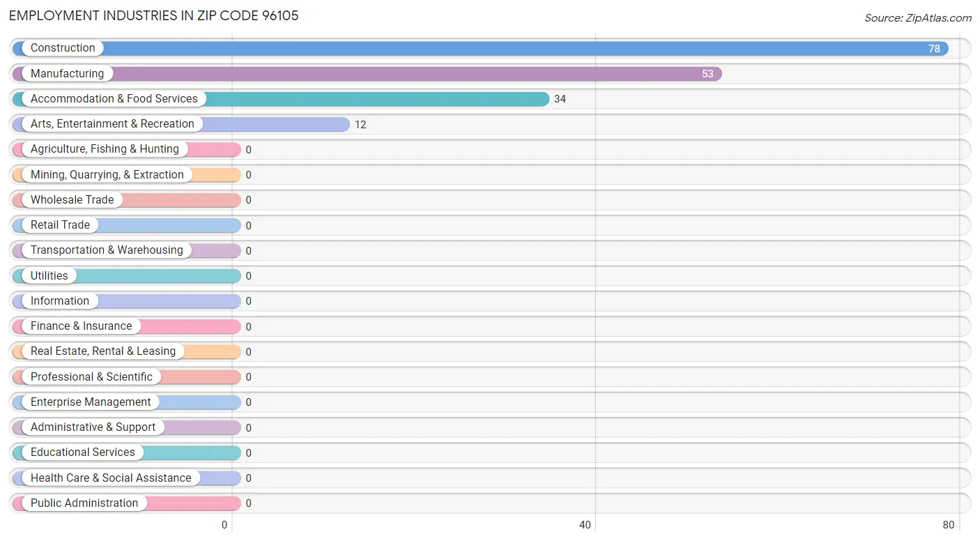Image resolution: width=980 pixels, height=541 pixels.
Task: Click the Arts, Entertainment & Recreation value 12
Action: pyautogui.click(x=360, y=125)
